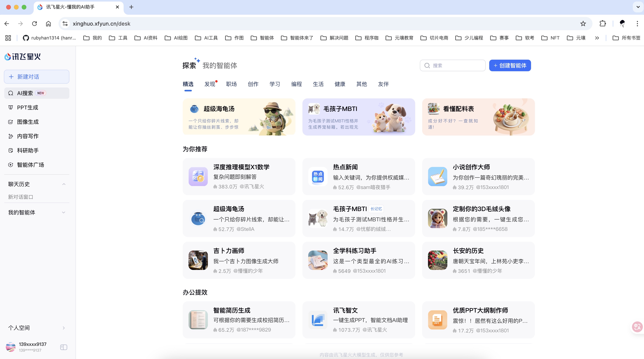Open 看懂配料表 featured banner
The width and height of the screenshot is (644, 359).
coord(478,117)
